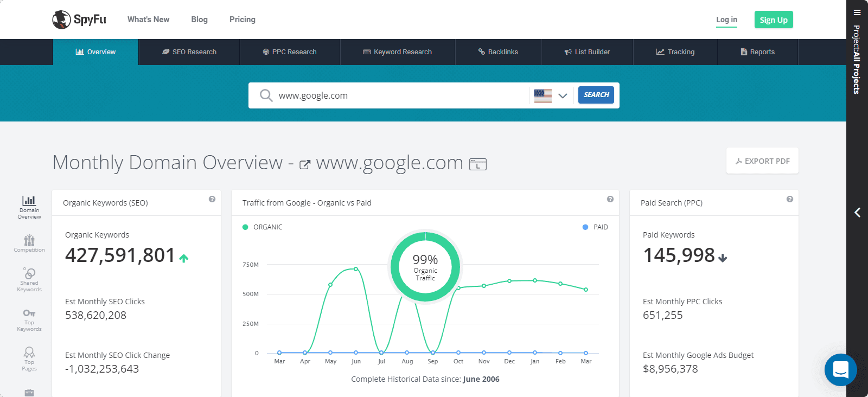The height and width of the screenshot is (397, 868).
Task: Click organic data point for Jun
Action: coord(356,269)
